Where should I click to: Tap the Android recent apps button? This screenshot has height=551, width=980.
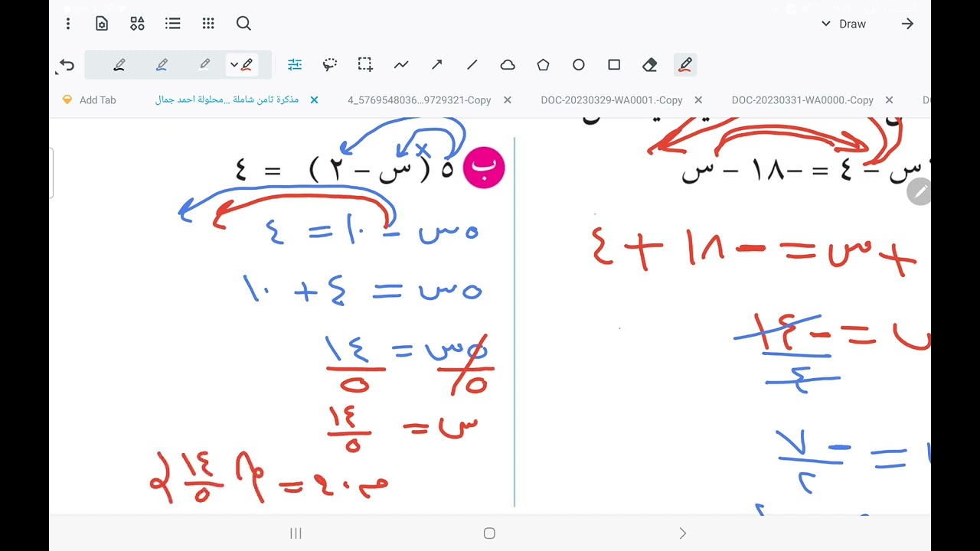[296, 533]
